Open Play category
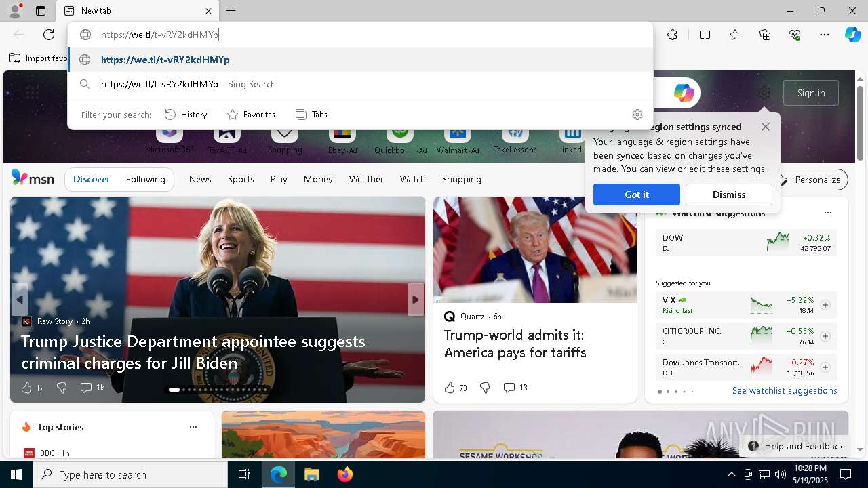Screen dimensions: 868x488 point(279,179)
